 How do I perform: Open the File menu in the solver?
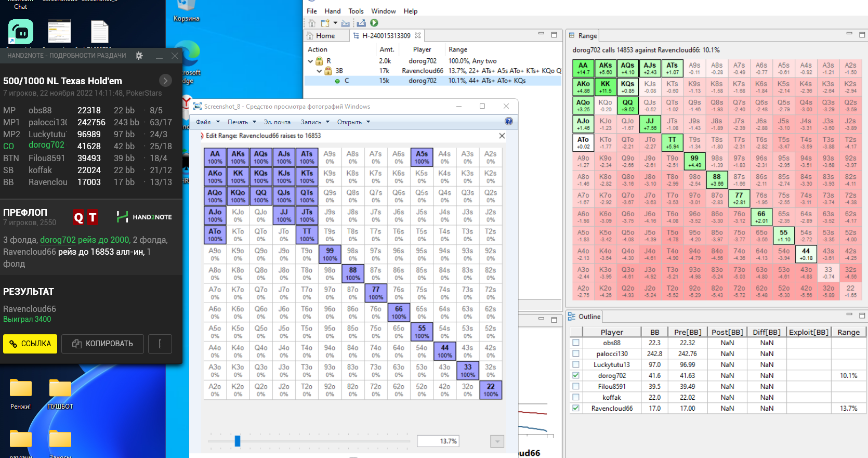[312, 11]
